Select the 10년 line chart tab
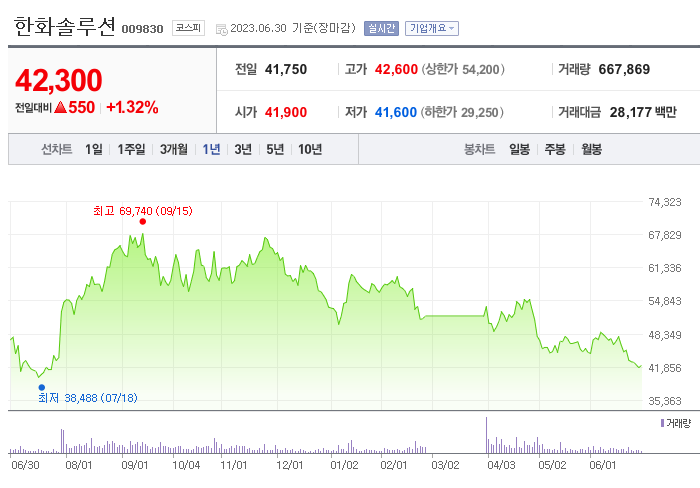This screenshot has width=700, height=488. pos(310,149)
